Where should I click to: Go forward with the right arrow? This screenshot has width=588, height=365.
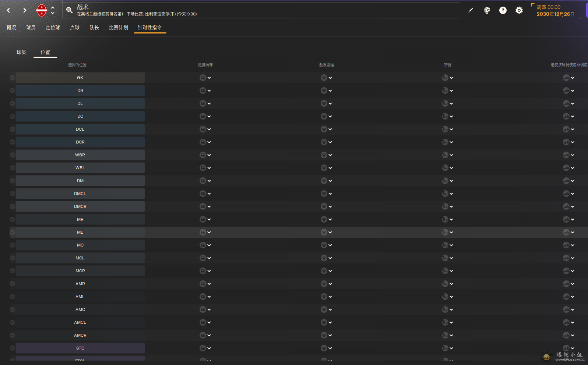[25, 10]
